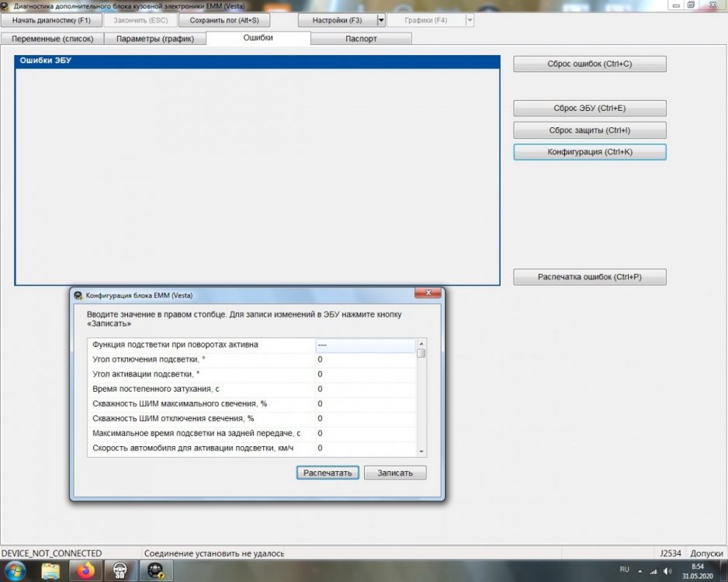Viewport: 728px width, 582px height.
Task: Click Распечатка ошибок (Ctrl+P) button
Action: pyautogui.click(x=590, y=277)
